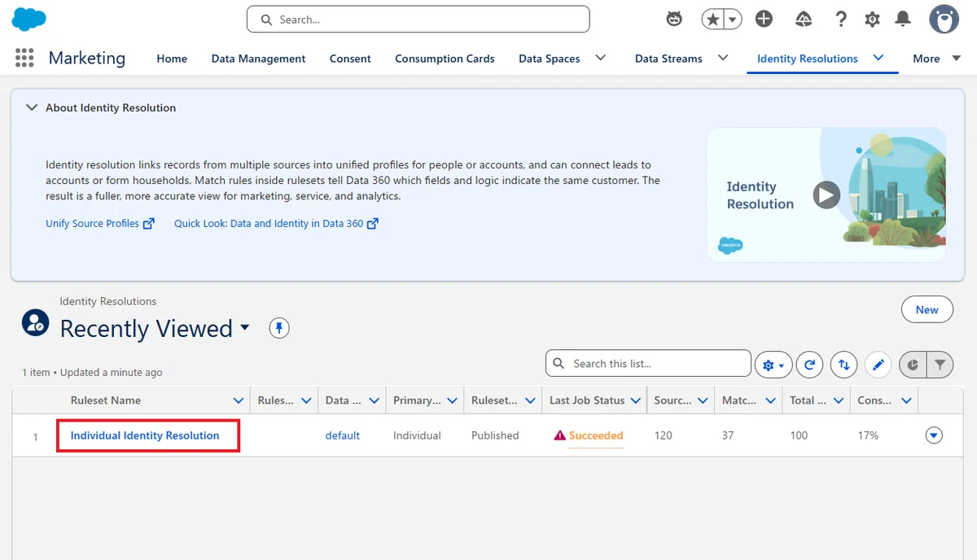Open the List View Controls gear

[773, 365]
